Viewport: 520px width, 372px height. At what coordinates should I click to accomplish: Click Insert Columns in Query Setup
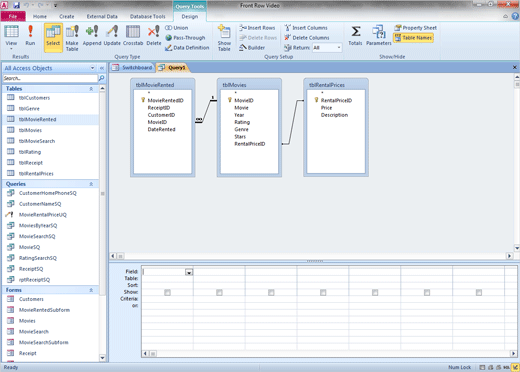click(306, 28)
